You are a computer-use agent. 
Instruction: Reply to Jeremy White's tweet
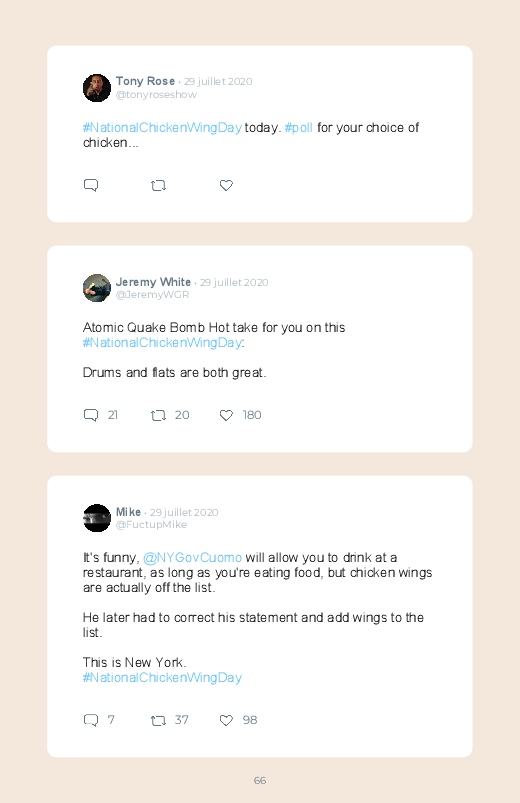click(91, 415)
